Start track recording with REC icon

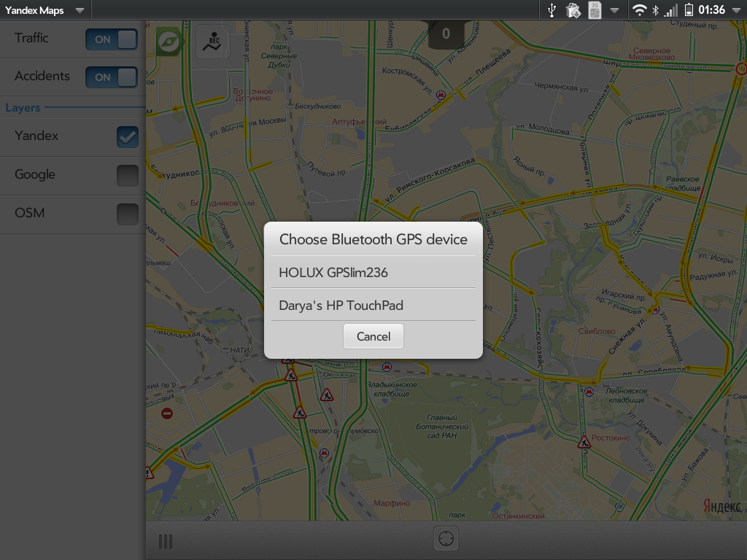(x=213, y=42)
